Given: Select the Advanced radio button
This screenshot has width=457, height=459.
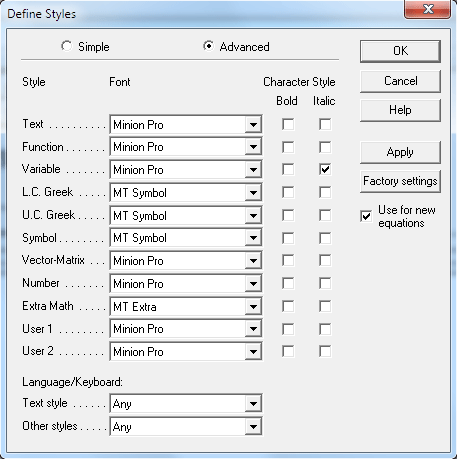Looking at the screenshot, I should tap(208, 46).
